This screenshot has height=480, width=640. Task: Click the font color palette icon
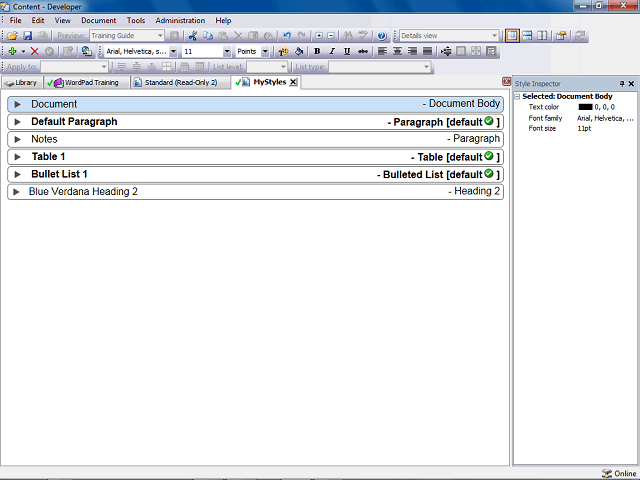(x=283, y=51)
